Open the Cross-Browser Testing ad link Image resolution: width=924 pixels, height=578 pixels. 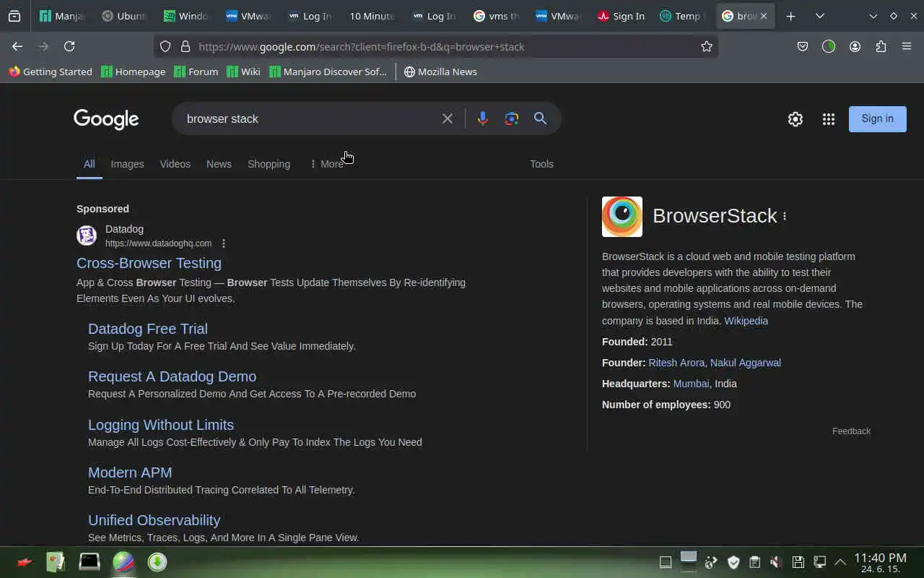149,263
